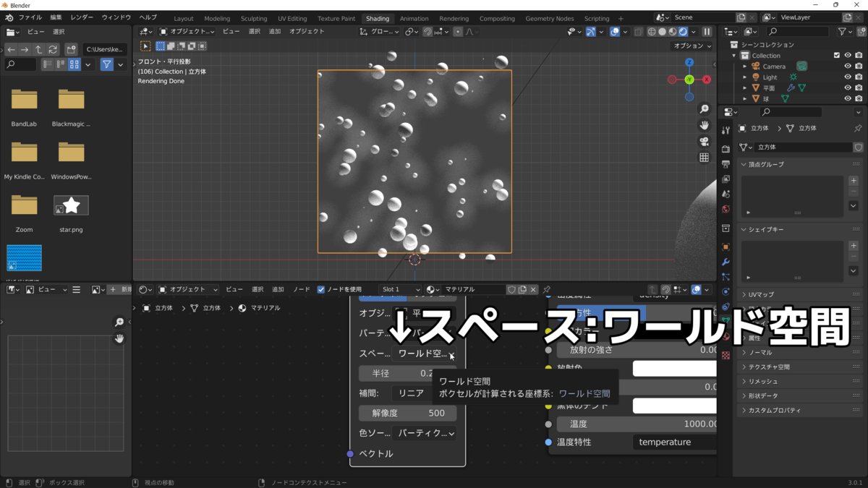
Task: Click the add shape key plus button
Action: 854,246
